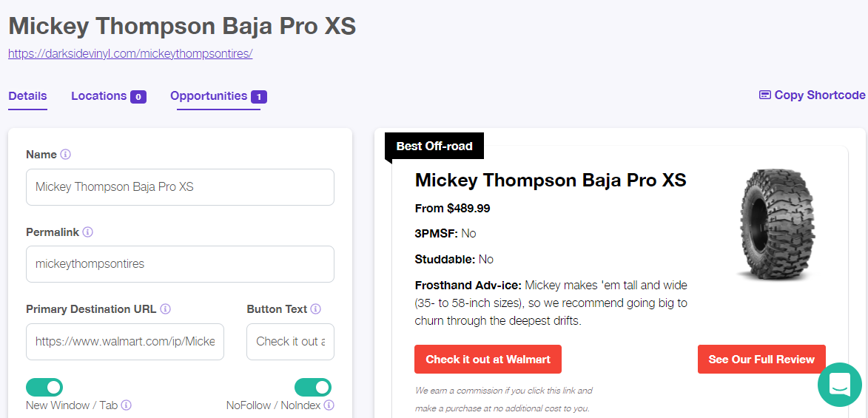Focus the Name input field
The height and width of the screenshot is (418, 868).
pos(180,187)
